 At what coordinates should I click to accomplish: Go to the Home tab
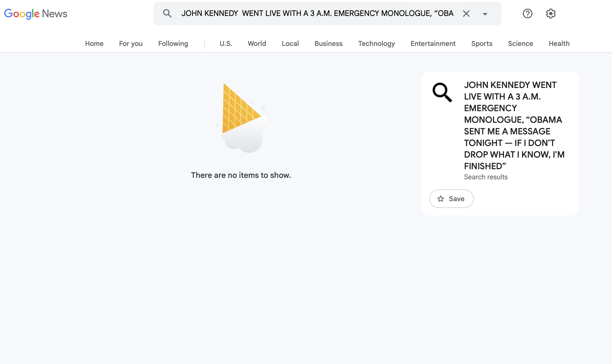coord(94,44)
